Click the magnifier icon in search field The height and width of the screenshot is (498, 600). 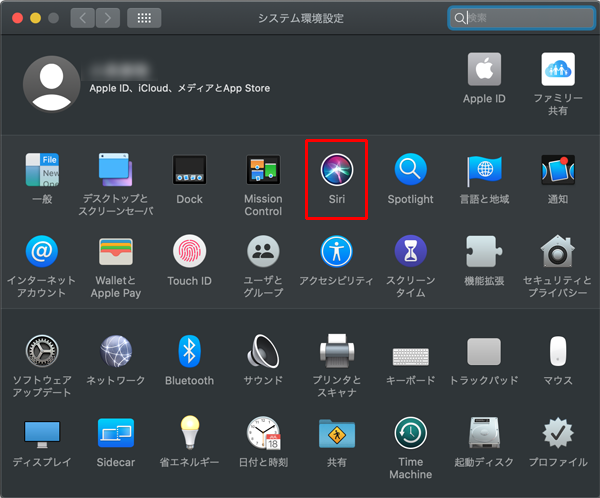coord(459,18)
